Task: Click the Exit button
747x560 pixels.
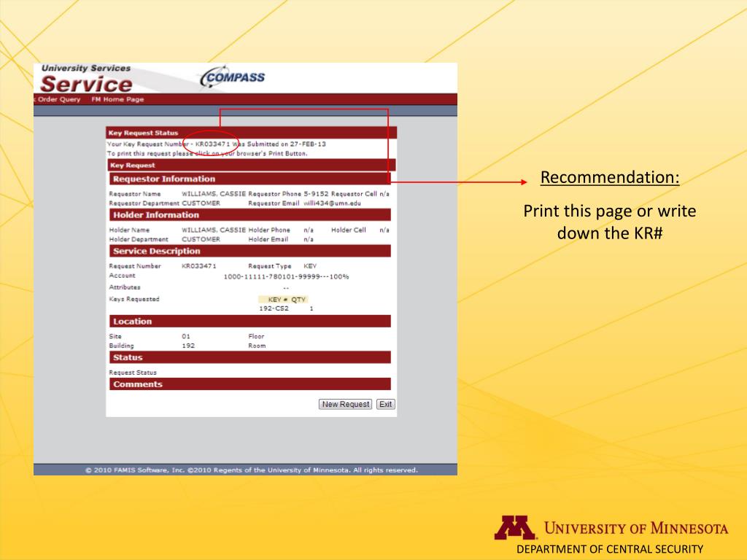Action: click(385, 404)
